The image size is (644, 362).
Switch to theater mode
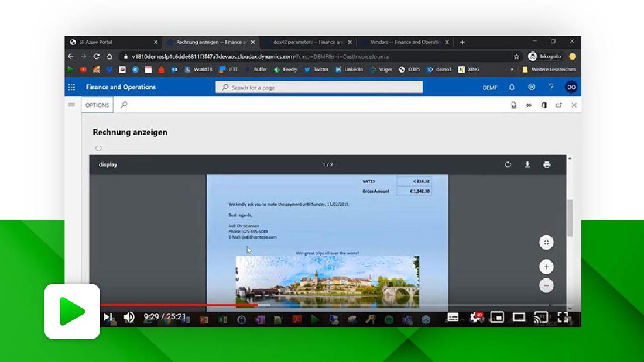[519, 318]
